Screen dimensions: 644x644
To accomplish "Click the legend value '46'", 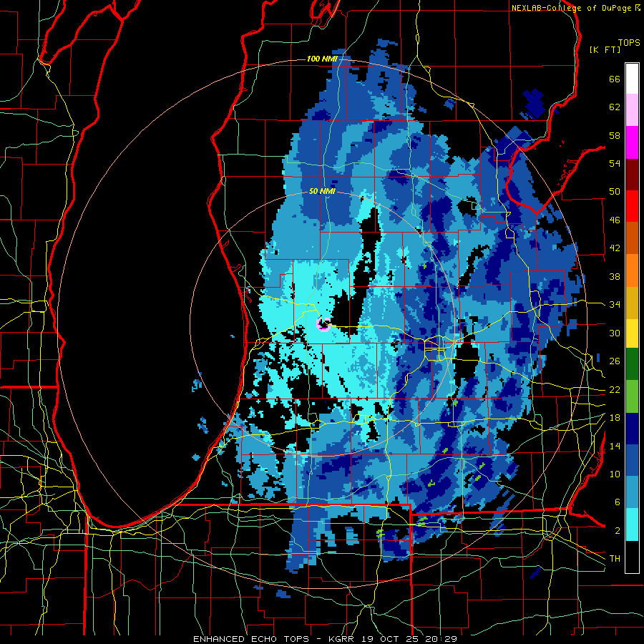I will [x=615, y=220].
